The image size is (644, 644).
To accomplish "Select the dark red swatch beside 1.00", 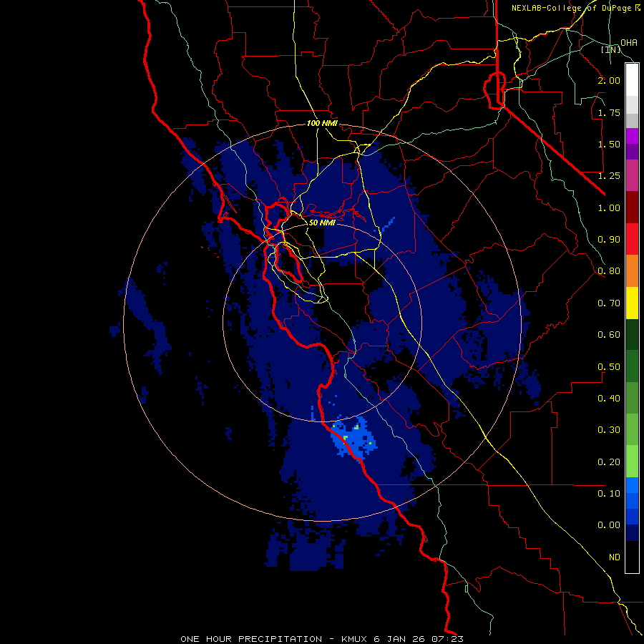I will [x=632, y=208].
